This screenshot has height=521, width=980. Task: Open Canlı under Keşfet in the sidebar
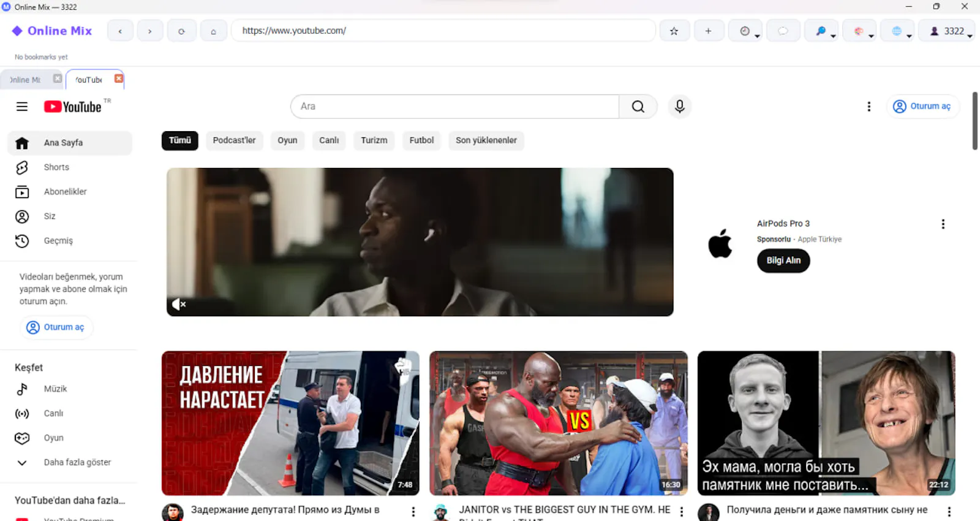tap(70, 414)
